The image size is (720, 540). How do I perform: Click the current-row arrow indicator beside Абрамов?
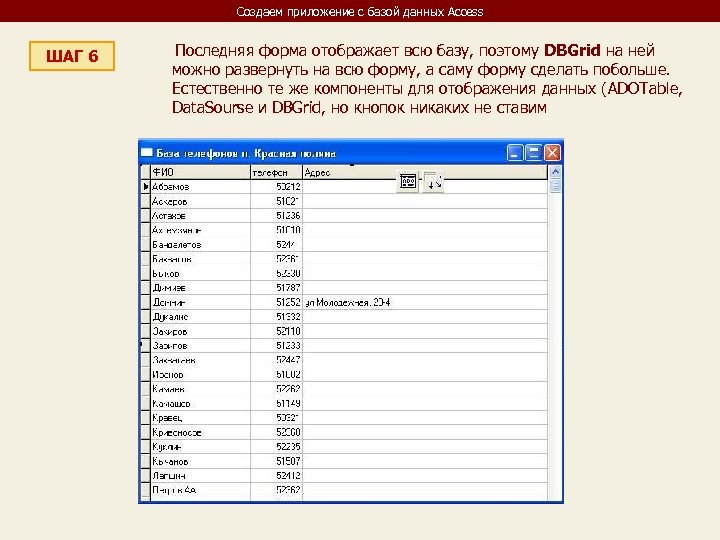point(146,186)
